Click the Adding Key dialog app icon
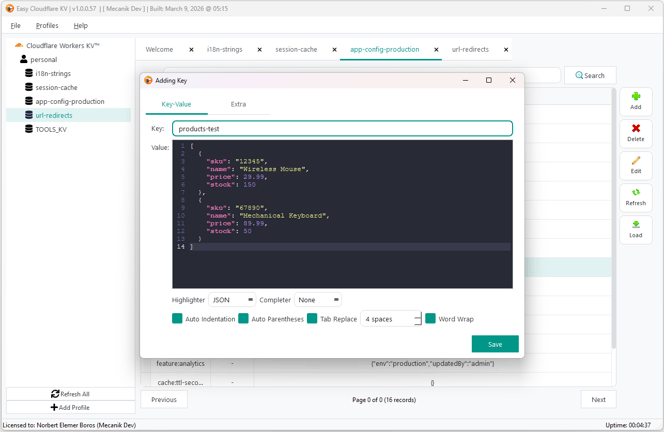This screenshot has width=664, height=432. [148, 80]
